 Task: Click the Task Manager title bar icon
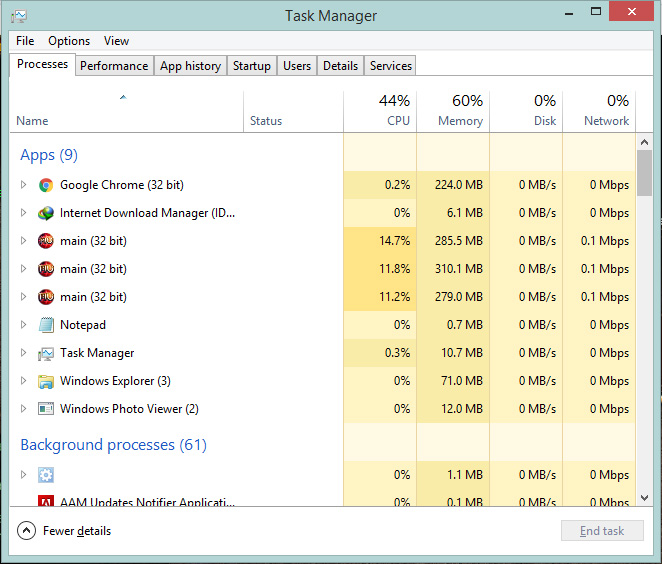pyautogui.click(x=19, y=16)
